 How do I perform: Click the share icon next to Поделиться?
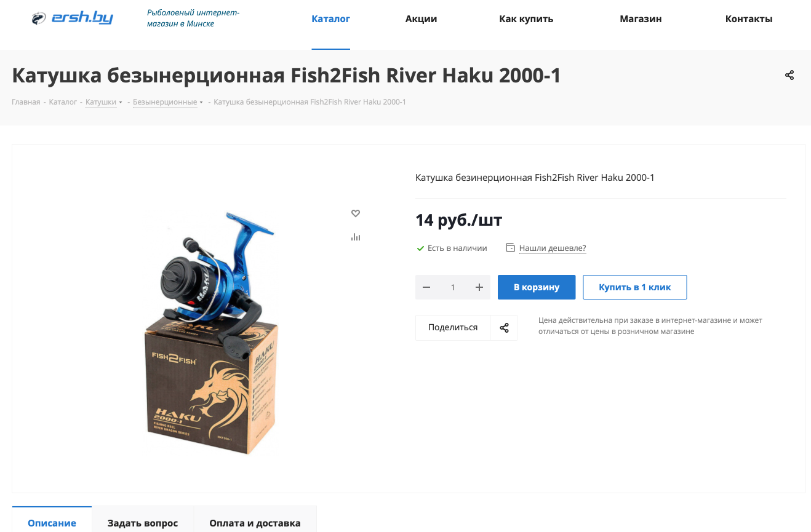click(504, 328)
